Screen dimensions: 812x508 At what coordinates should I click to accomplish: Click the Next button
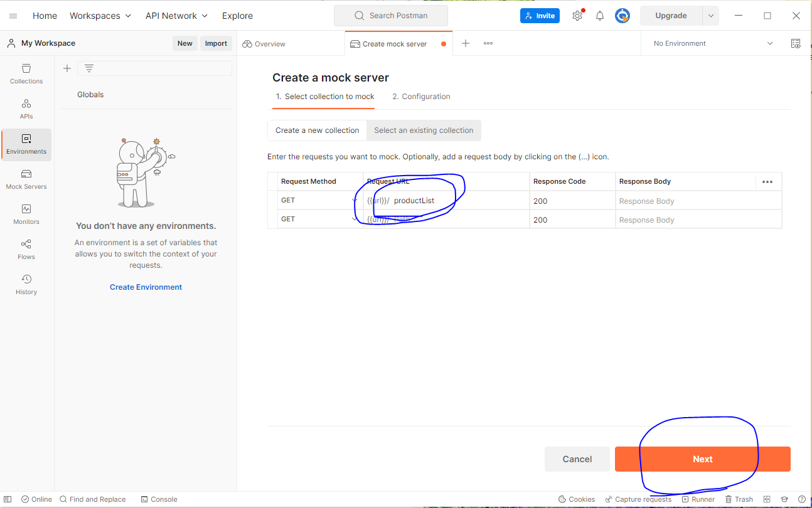[x=703, y=459]
